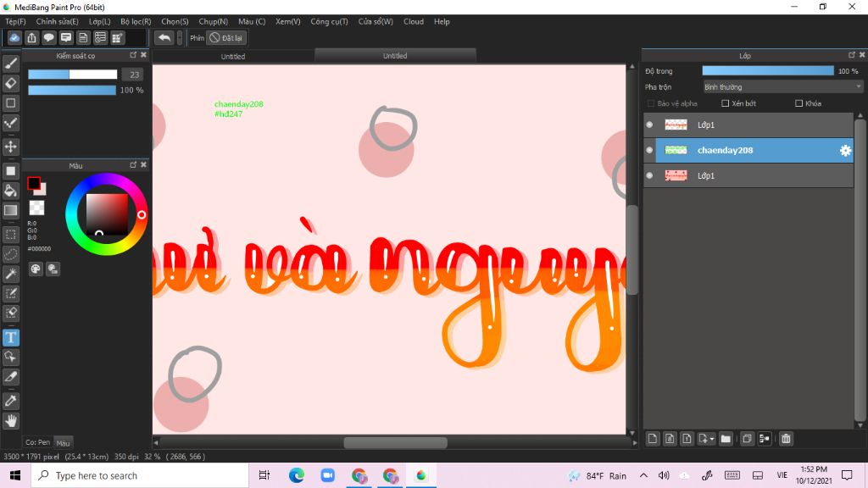Enable the Khóa checkbox
The height and width of the screenshot is (488, 868).
coord(798,103)
